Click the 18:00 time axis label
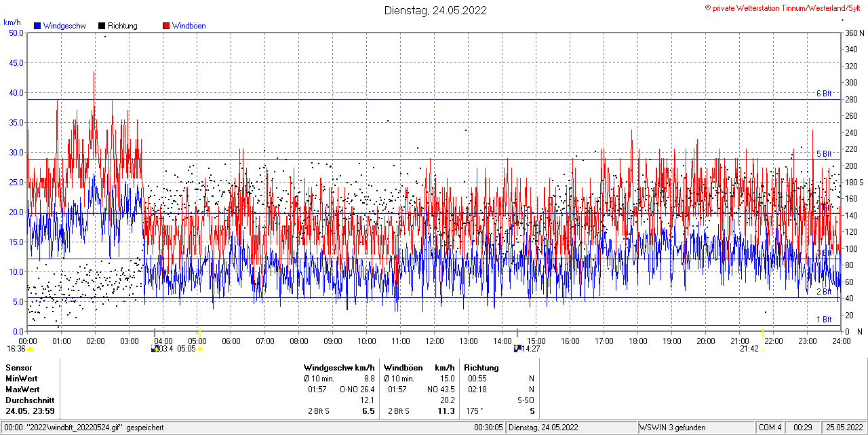 tap(638, 341)
